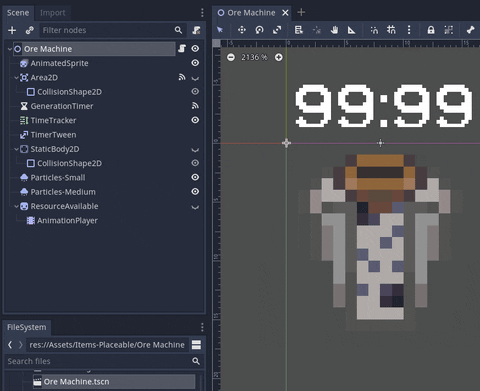
Task: Toggle visibility of Particles-Medium node
Action: (195, 191)
